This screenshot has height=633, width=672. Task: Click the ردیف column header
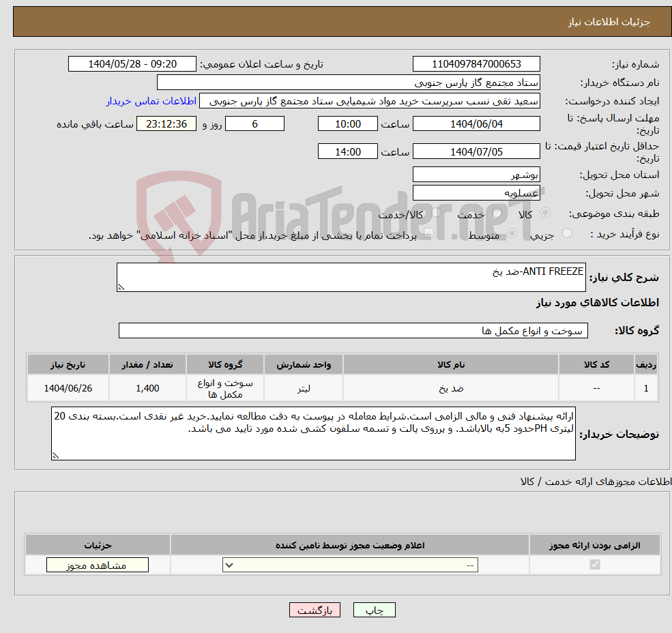[x=646, y=364]
